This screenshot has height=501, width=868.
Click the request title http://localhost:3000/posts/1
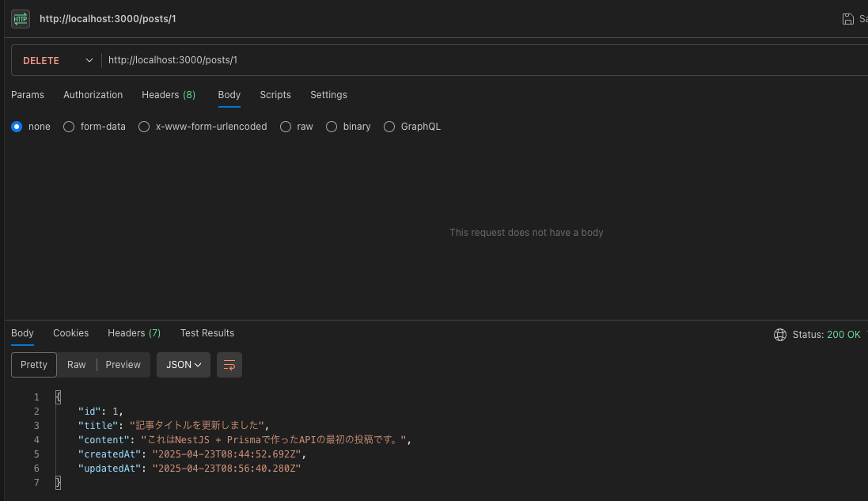click(108, 19)
